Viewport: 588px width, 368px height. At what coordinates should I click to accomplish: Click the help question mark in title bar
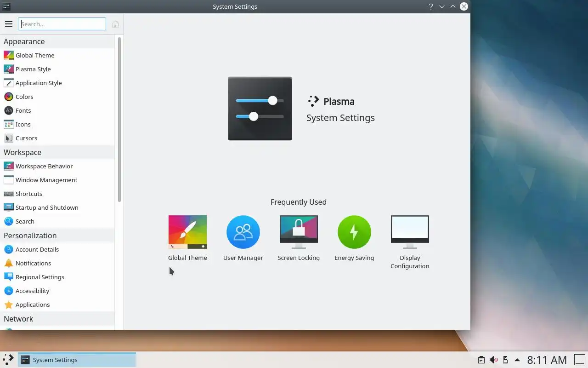point(430,6)
